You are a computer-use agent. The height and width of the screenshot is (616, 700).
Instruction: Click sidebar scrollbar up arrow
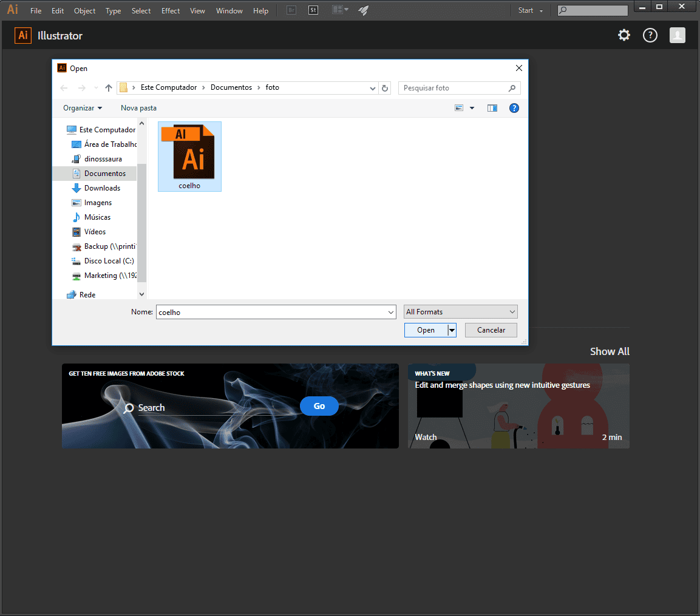pyautogui.click(x=142, y=123)
